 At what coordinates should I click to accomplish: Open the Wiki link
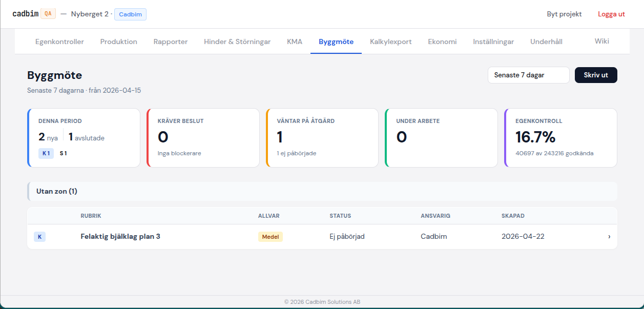[x=601, y=41]
